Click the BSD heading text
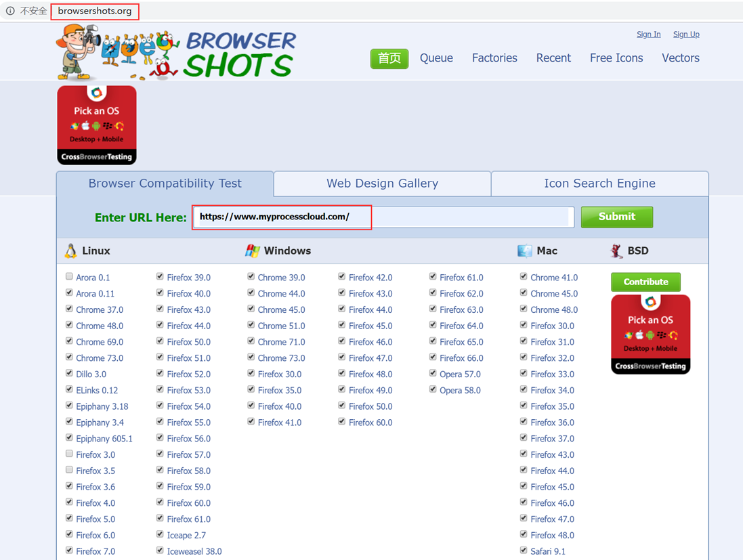This screenshot has width=743, height=560. pos(638,251)
